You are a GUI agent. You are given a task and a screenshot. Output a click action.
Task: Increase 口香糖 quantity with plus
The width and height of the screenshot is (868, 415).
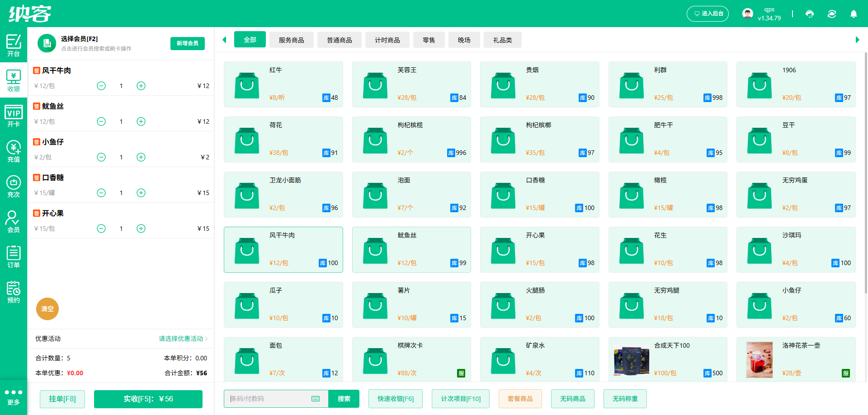pos(141,193)
